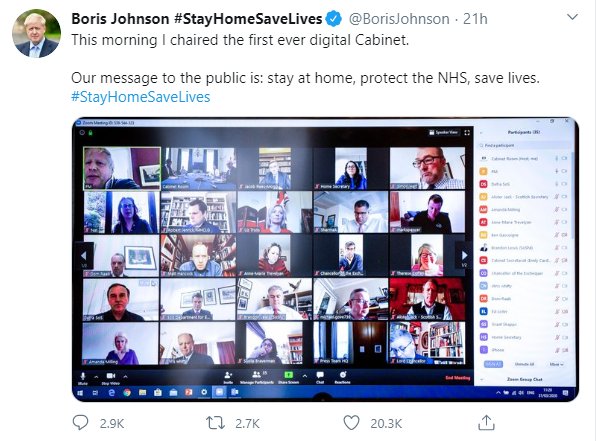The height and width of the screenshot is (441, 596).
Task: Like the tweet using the heart icon
Action: click(351, 423)
